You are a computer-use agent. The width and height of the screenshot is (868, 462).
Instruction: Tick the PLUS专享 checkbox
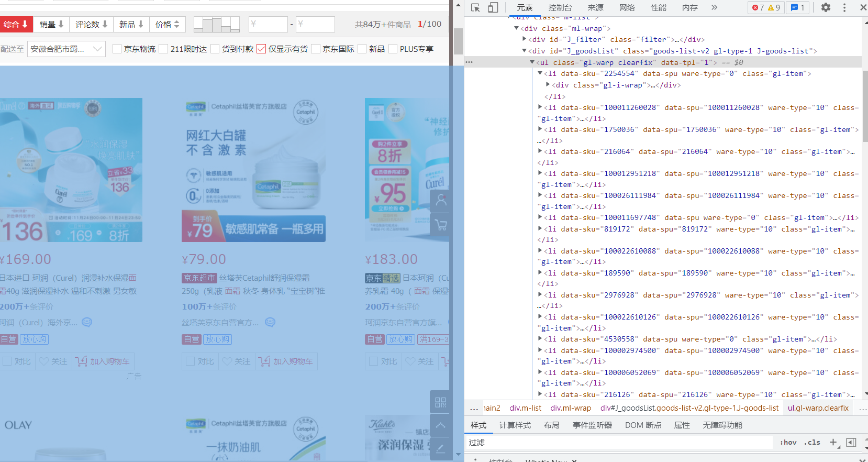click(x=393, y=49)
